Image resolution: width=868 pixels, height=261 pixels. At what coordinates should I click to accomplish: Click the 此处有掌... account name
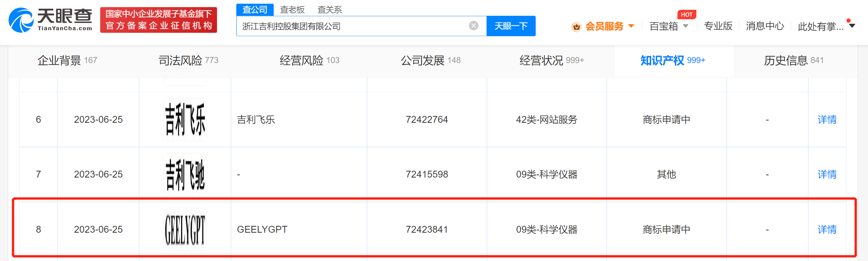[820, 26]
